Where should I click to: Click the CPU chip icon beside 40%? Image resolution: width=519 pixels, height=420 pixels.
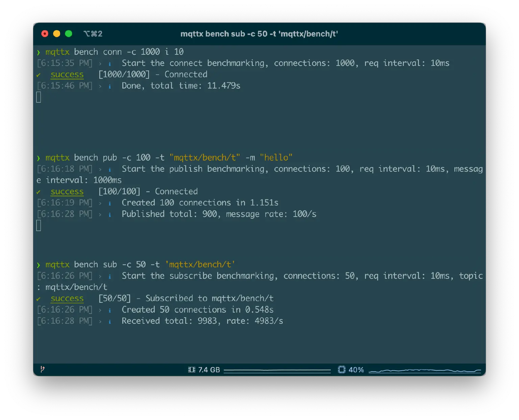[341, 369]
